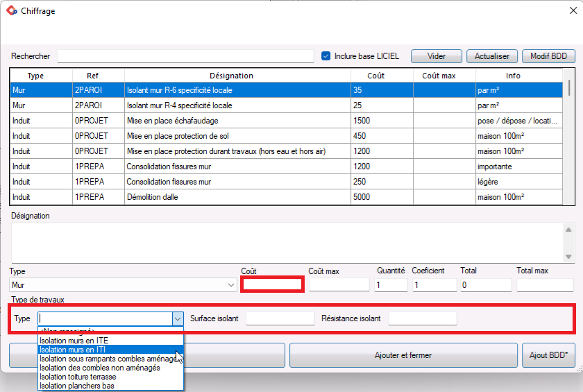Viewport: 583px width, 392px height.
Task: Click the Surface isolant field
Action: coord(280,318)
